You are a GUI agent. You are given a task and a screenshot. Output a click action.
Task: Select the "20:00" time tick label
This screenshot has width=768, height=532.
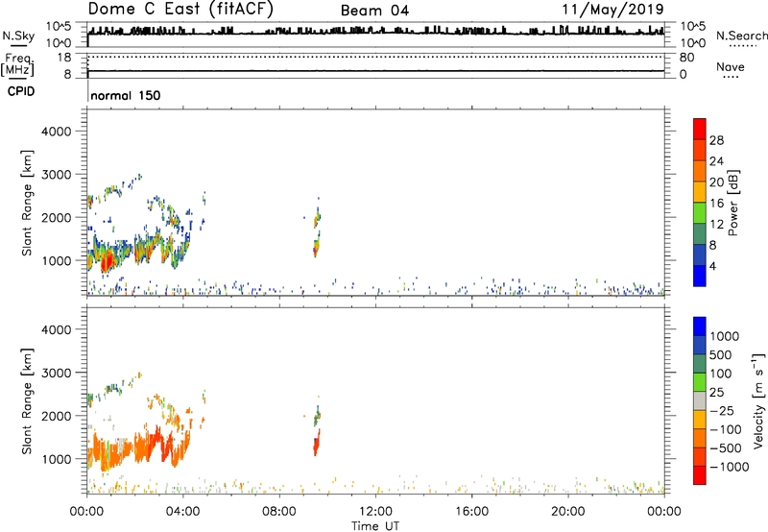567,512
